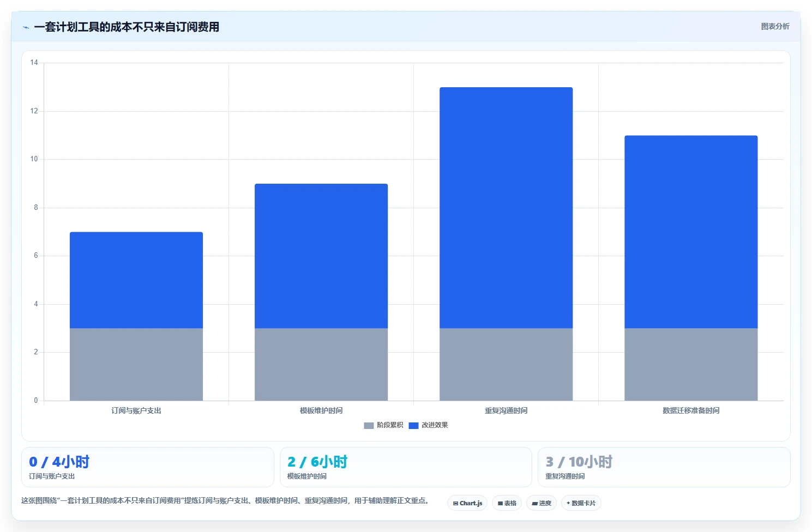Open the 2 / 6小时 stat card
Viewport: 812px width, 532px height.
[x=406, y=467]
